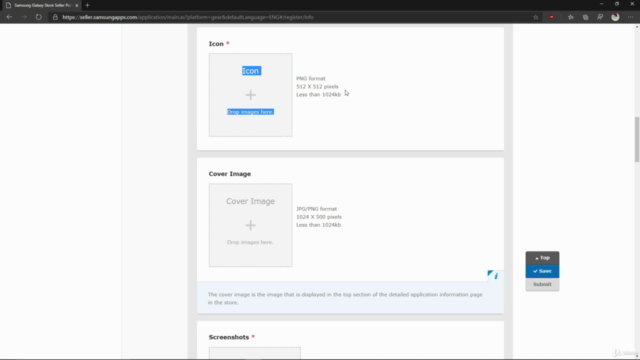
Task: Open the Collections icon in the toolbar
Action: tap(585, 17)
